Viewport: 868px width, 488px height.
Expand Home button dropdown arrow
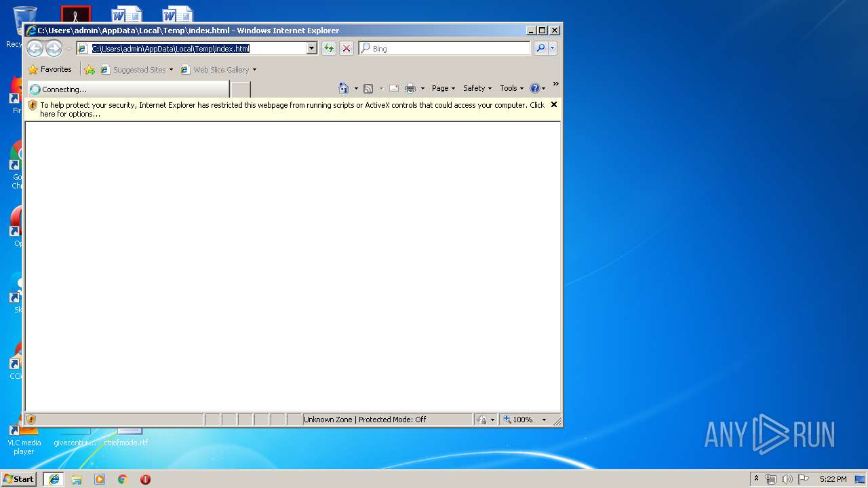(356, 89)
